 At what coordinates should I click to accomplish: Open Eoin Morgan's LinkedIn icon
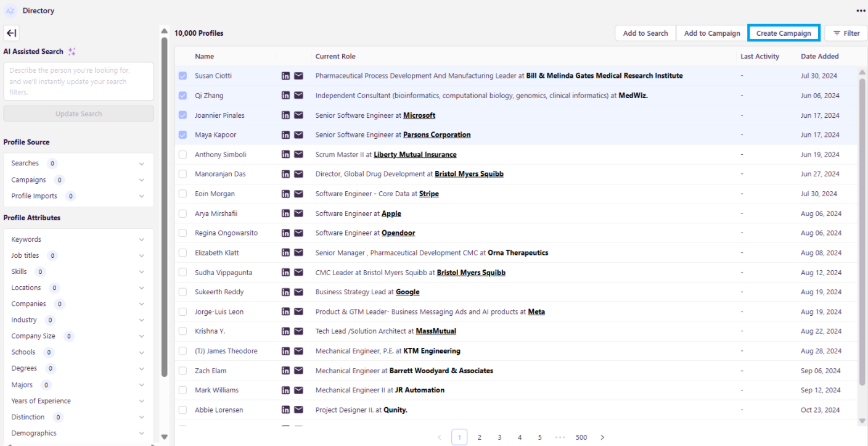click(285, 194)
